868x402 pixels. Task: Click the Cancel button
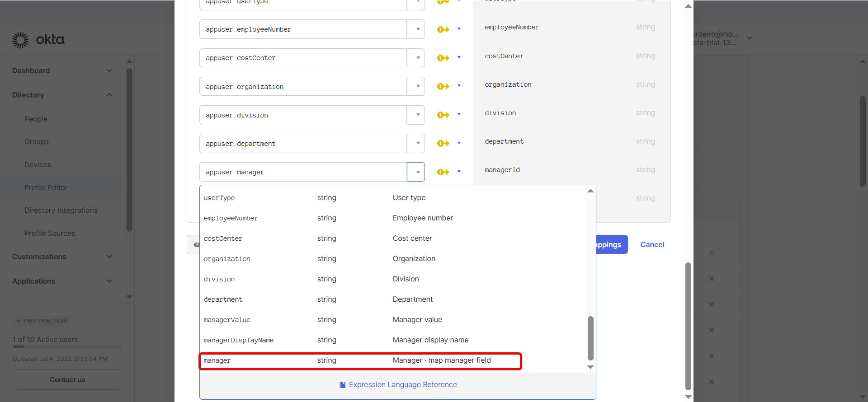(652, 244)
